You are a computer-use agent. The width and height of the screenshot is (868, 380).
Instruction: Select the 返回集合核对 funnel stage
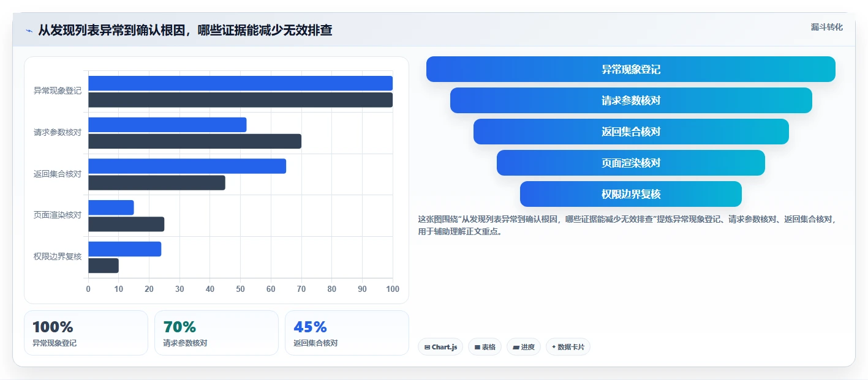631,132
